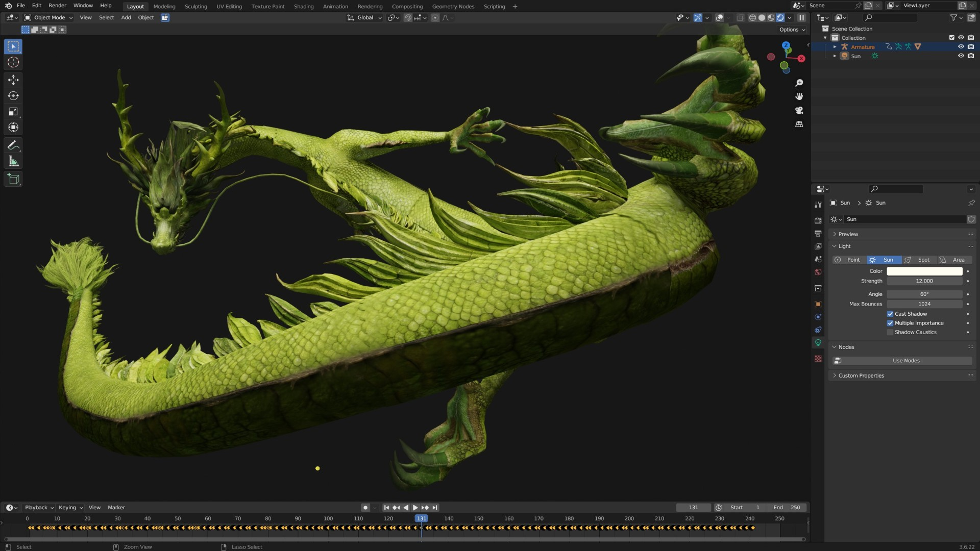Expand the Armature tree item
The image size is (980, 551).
pos(835,47)
